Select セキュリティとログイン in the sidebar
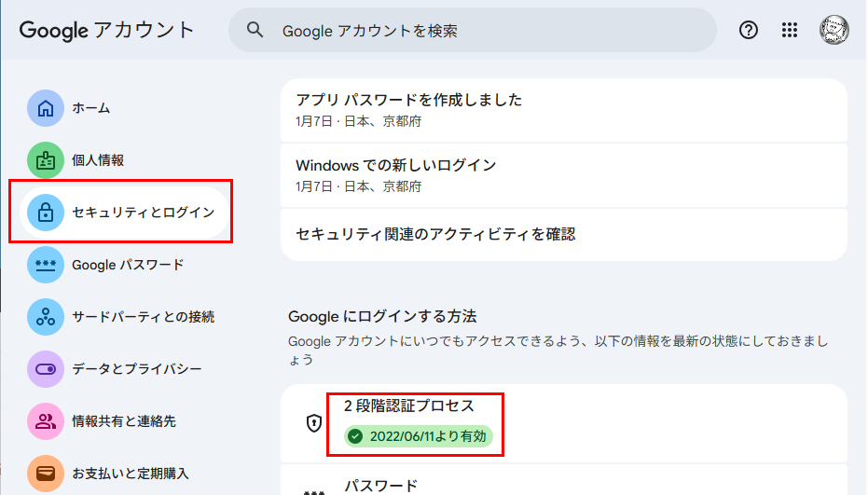Screen dimensions: 868x495 [x=125, y=213]
